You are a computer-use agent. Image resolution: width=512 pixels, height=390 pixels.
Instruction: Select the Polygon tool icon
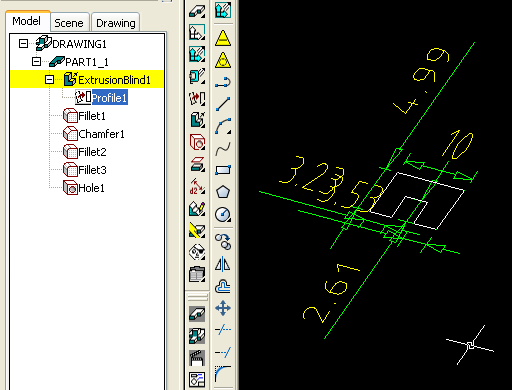point(223,192)
